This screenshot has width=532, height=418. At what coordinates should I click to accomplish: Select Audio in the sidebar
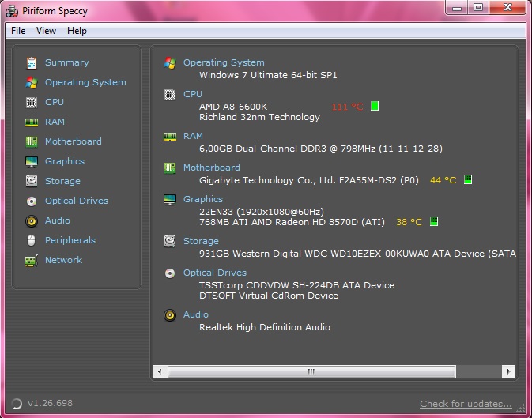pos(58,220)
